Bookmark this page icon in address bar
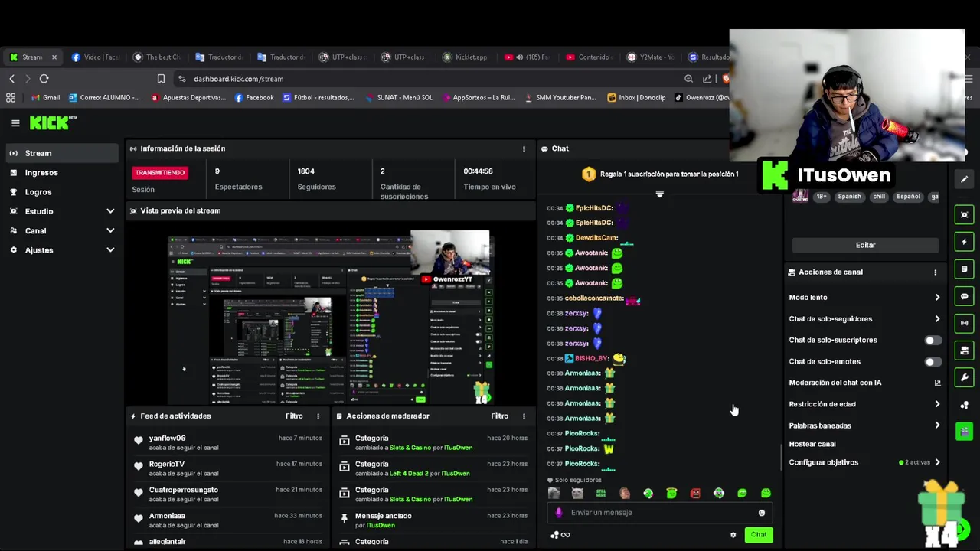 (161, 79)
